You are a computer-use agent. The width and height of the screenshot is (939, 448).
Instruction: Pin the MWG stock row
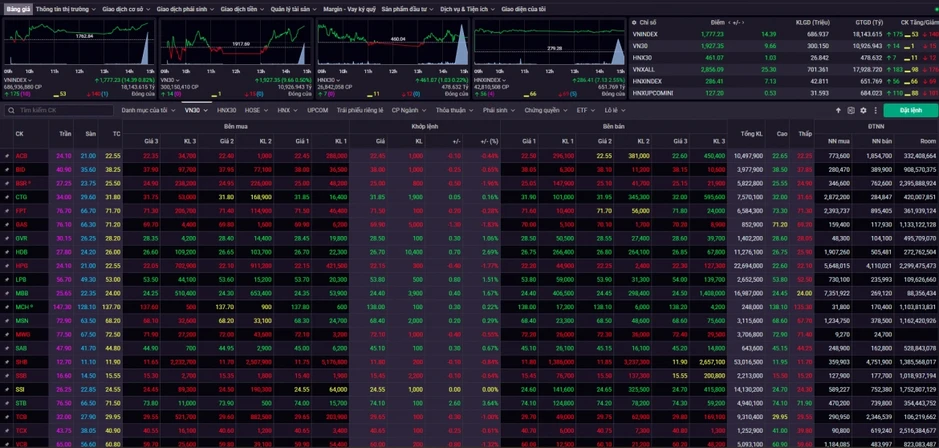point(7,334)
